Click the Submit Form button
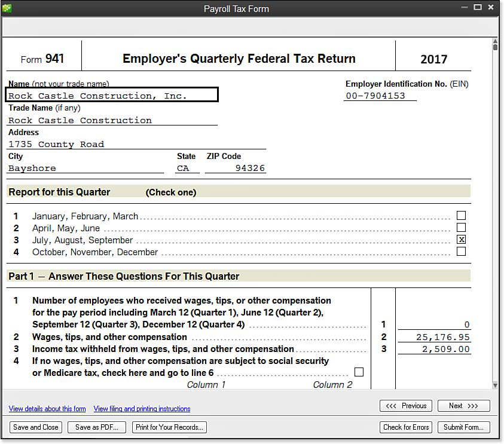Viewport: 504px width, 444px height. pos(464,427)
